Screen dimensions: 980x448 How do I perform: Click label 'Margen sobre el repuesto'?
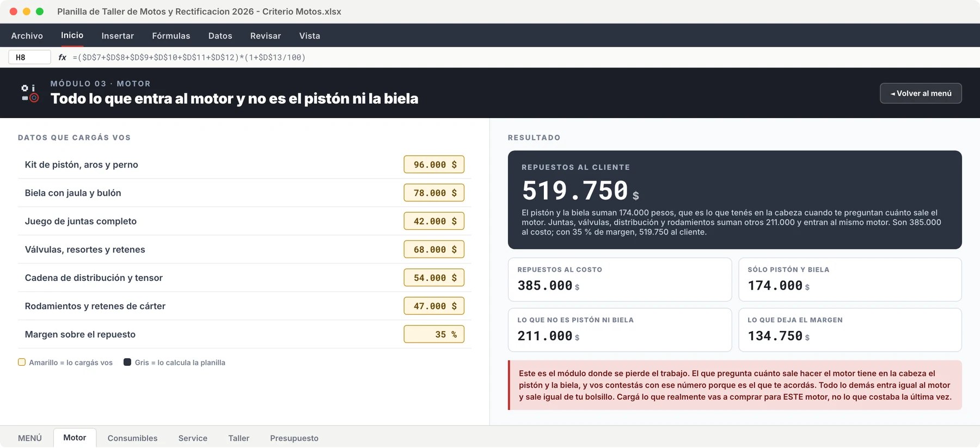(80, 334)
